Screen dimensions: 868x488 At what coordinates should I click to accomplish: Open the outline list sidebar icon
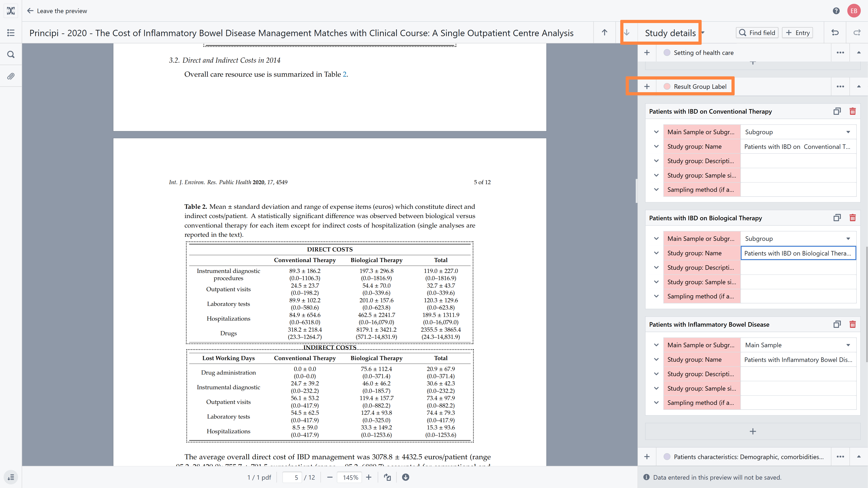coord(11,33)
